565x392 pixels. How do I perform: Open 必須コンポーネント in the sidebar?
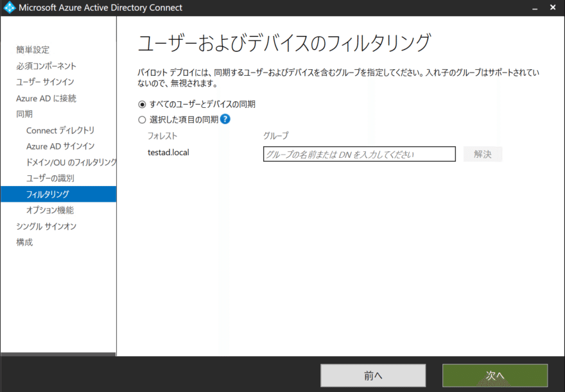[46, 66]
